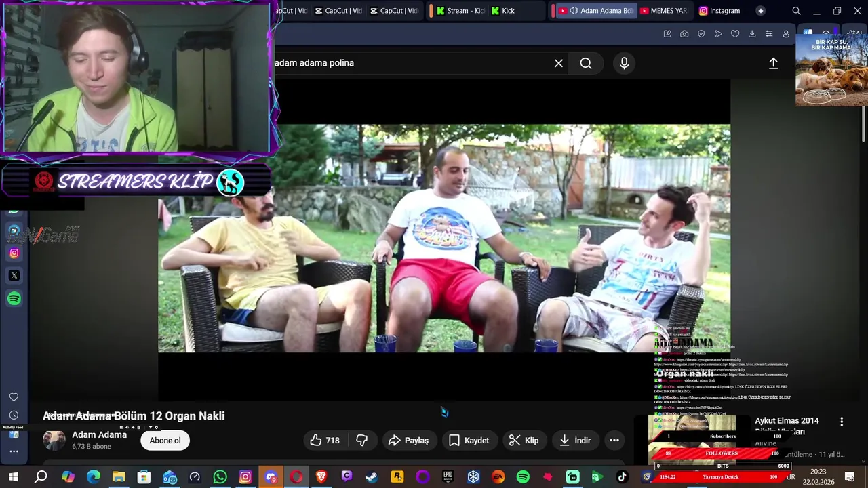Viewport: 868px width, 488px height.
Task: Open Microsoft Edge from the taskbar
Action: (x=94, y=477)
